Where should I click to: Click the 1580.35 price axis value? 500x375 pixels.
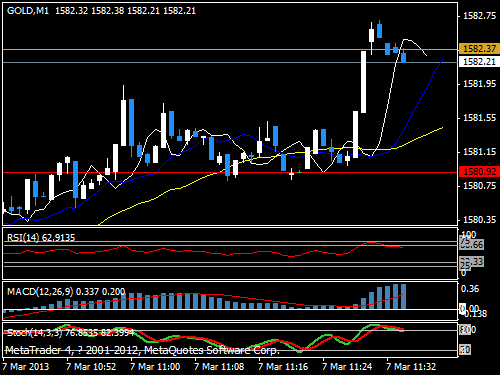[479, 220]
